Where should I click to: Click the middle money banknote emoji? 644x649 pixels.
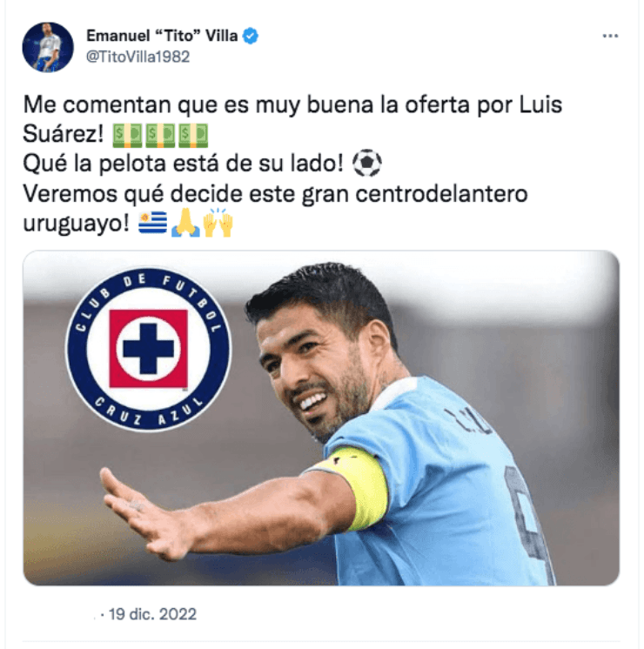(160, 135)
